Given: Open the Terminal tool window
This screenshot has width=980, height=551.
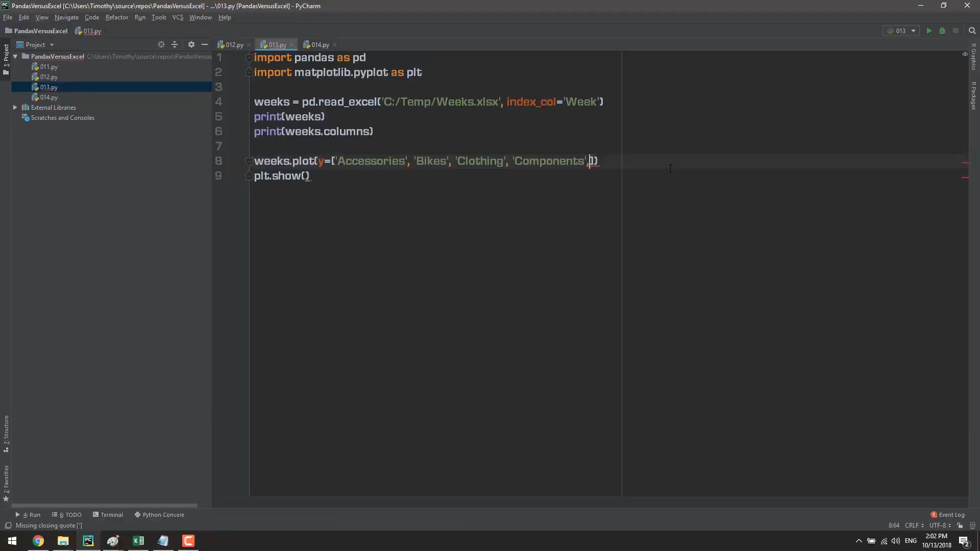Looking at the screenshot, I should click(108, 515).
